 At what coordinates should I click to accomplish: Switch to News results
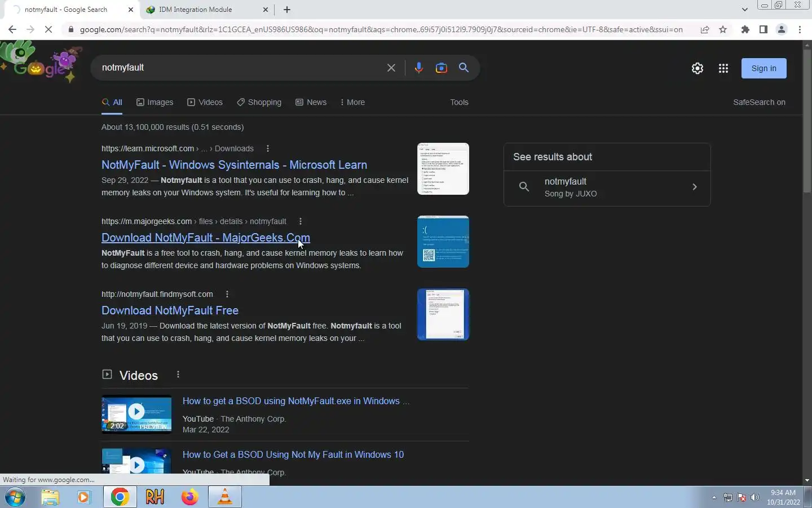pos(311,102)
